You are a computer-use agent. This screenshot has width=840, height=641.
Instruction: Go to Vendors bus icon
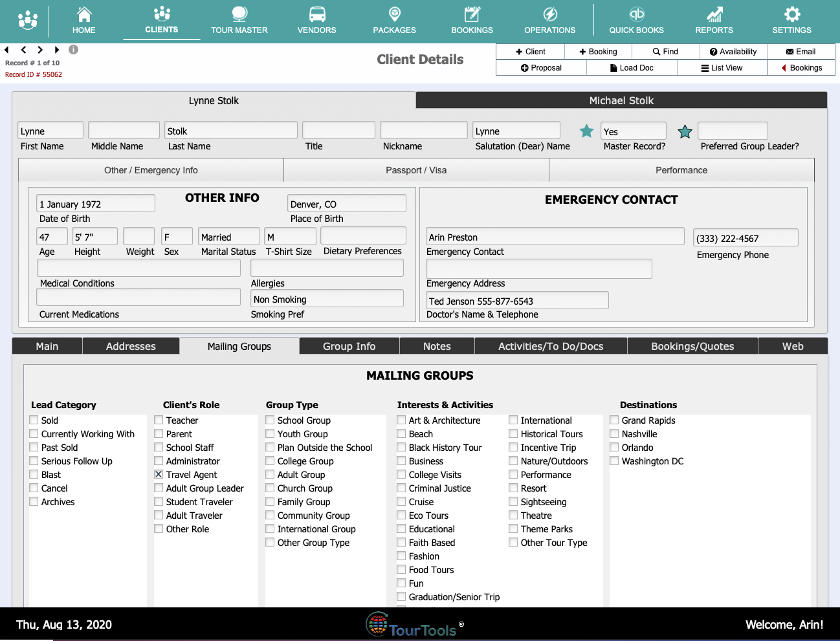316,14
